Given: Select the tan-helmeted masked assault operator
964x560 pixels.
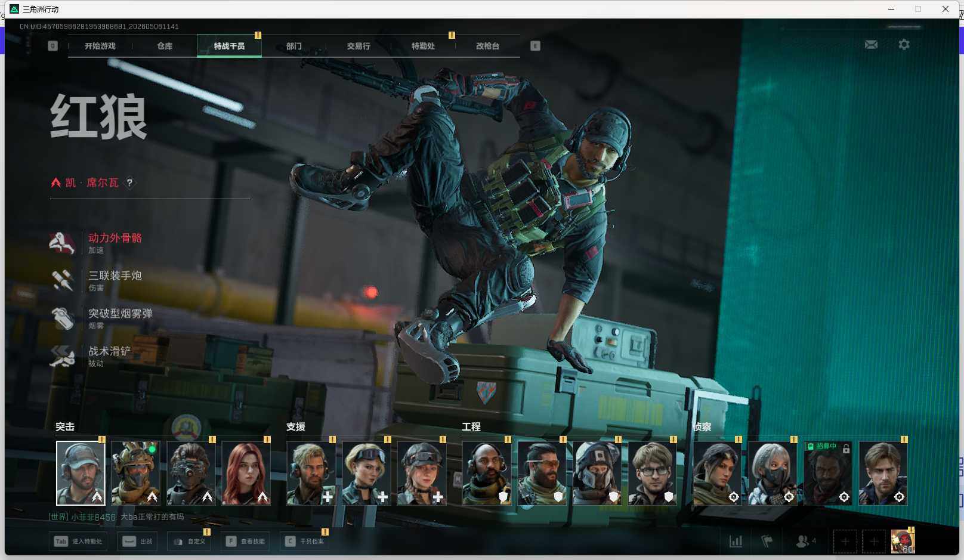Looking at the screenshot, I should click(x=135, y=473).
